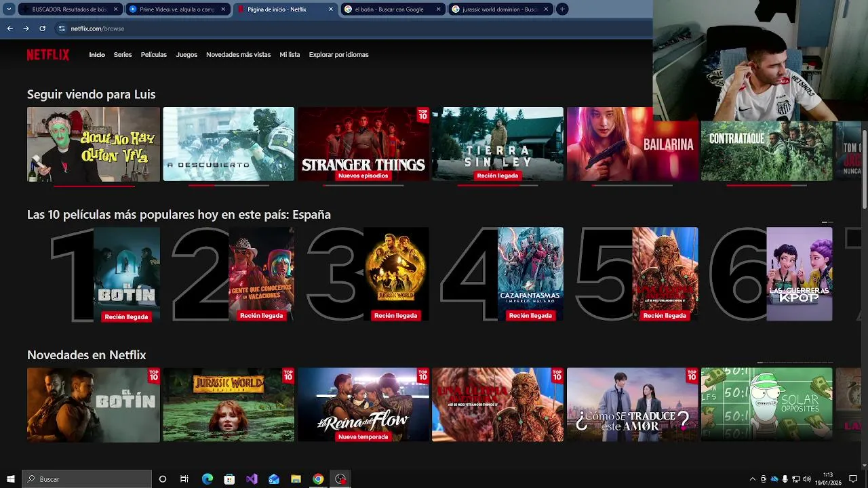
Task: Click the Buscar taskbar search box
Action: [87, 479]
